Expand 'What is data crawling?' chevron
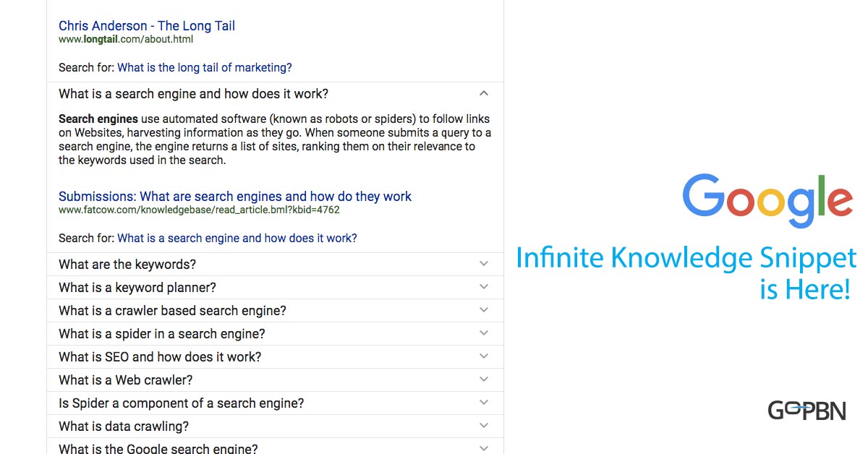 484,426
